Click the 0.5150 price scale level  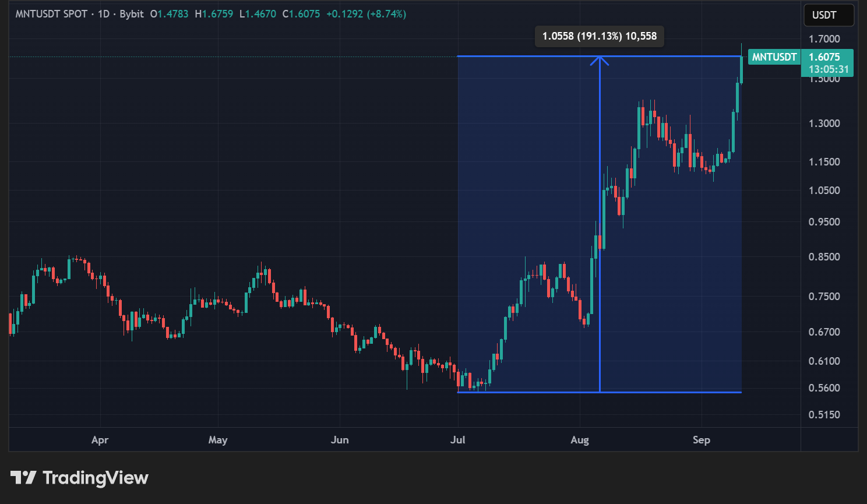(x=824, y=415)
